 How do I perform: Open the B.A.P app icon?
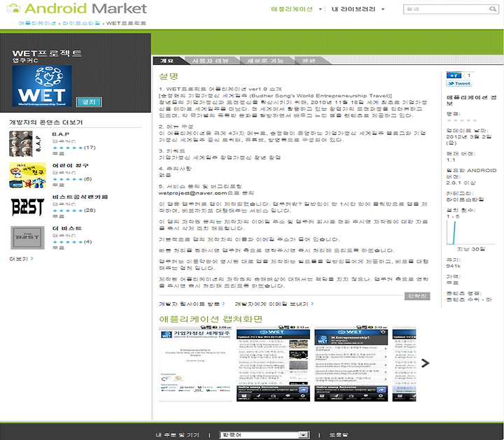pos(26,143)
